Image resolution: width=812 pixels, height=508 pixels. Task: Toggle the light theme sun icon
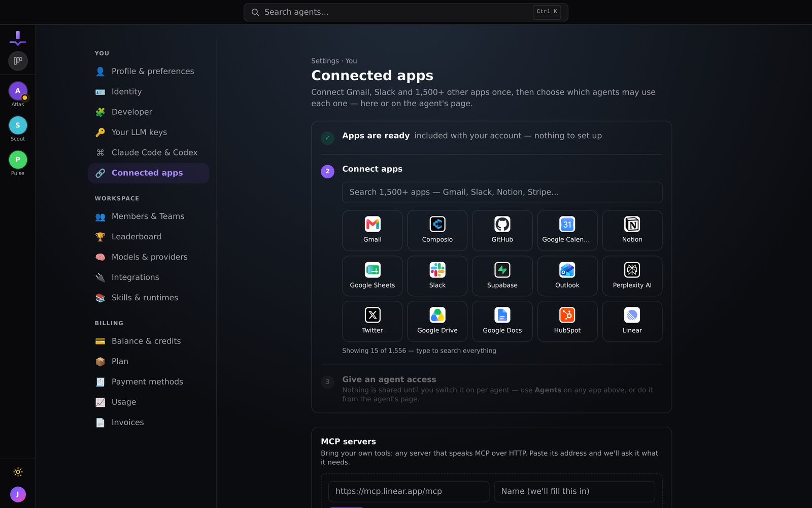tap(18, 472)
